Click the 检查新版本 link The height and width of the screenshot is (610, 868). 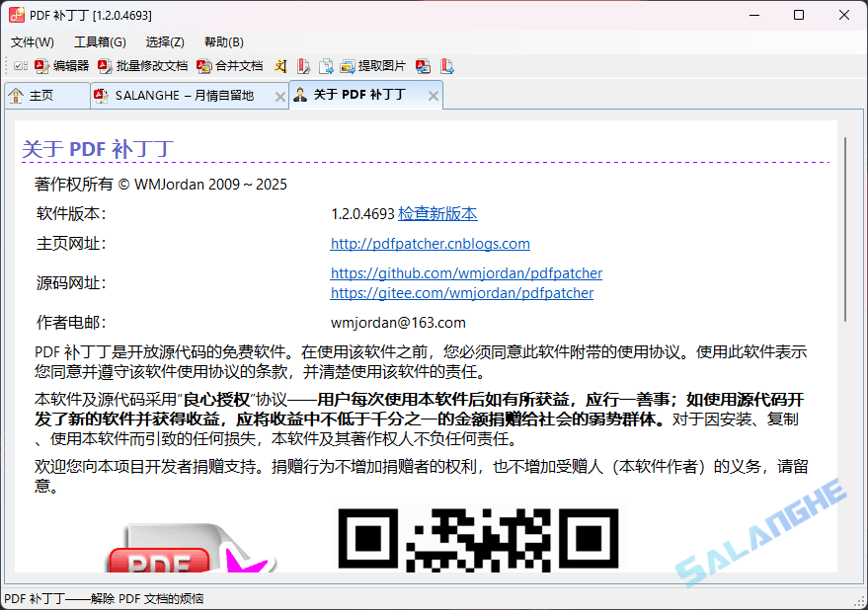(437, 213)
